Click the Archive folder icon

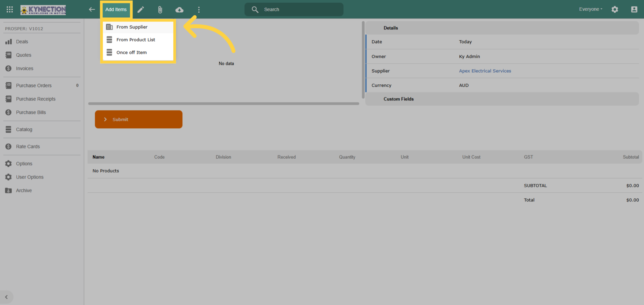(9, 190)
